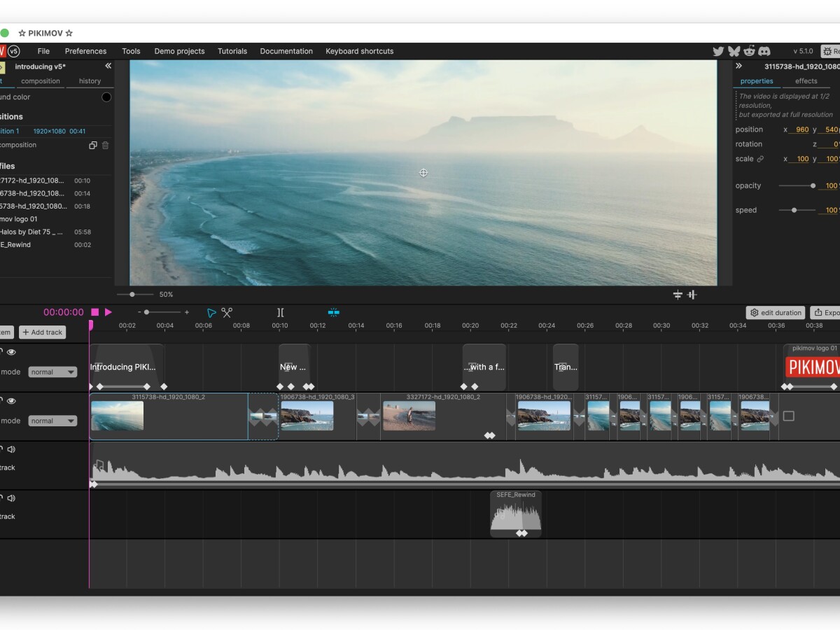Switch to the effects tab
This screenshot has width=840, height=630.
[806, 81]
